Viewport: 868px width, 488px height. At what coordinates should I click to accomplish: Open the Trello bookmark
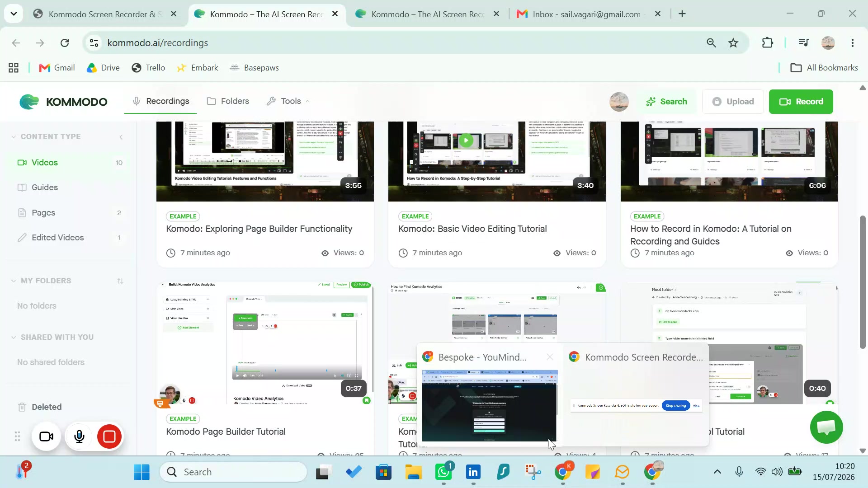coord(148,68)
